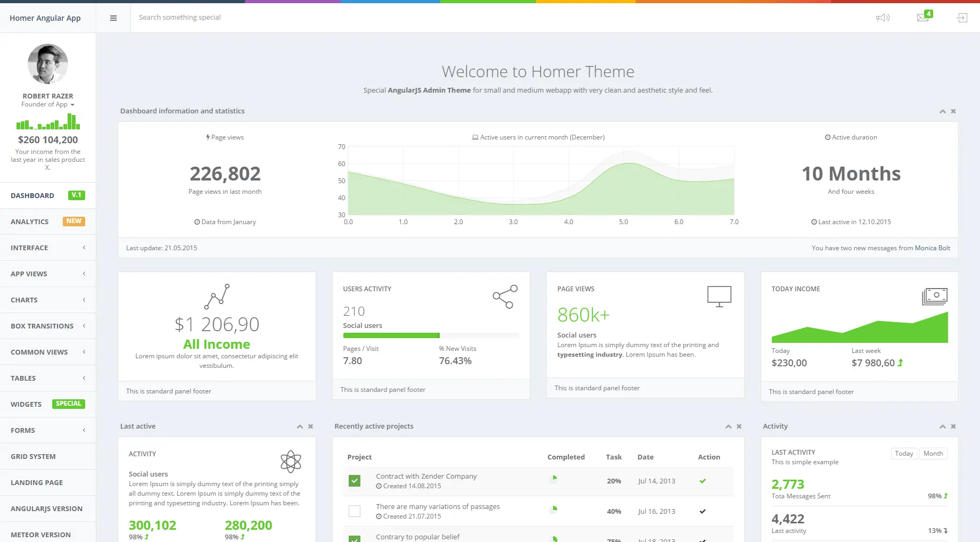Click the logout icon in top bar
Image resolution: width=980 pixels, height=542 pixels.
click(961, 18)
